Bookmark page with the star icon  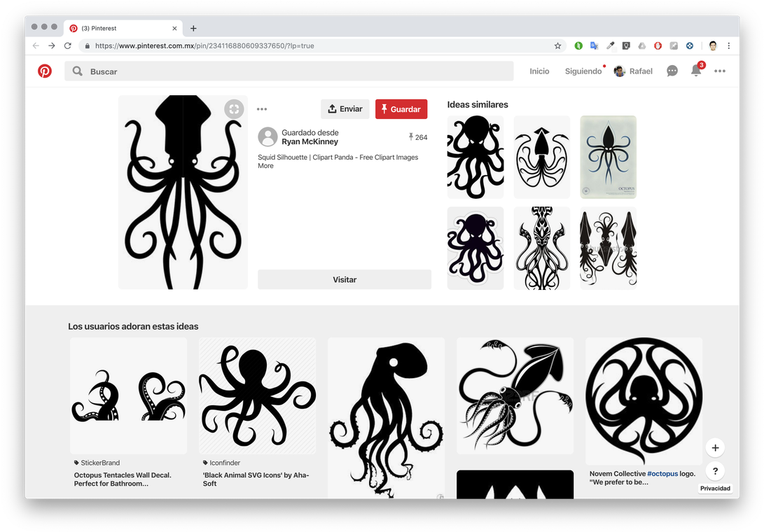557,45
